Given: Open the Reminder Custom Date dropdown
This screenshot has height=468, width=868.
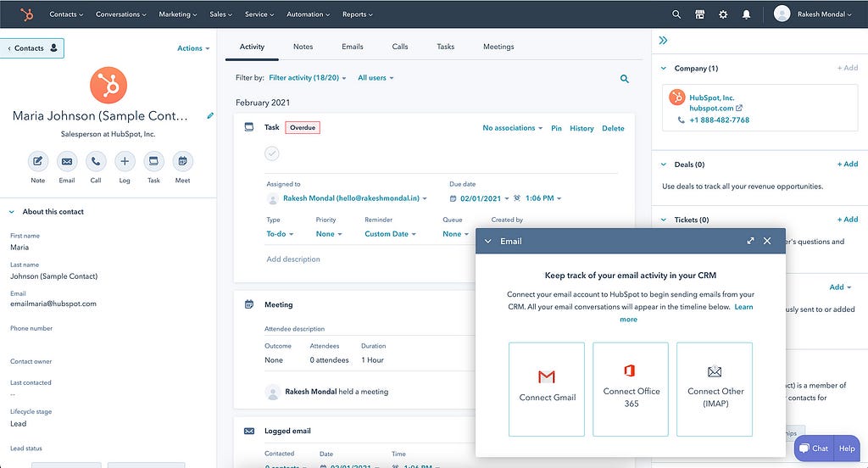Looking at the screenshot, I should (390, 234).
